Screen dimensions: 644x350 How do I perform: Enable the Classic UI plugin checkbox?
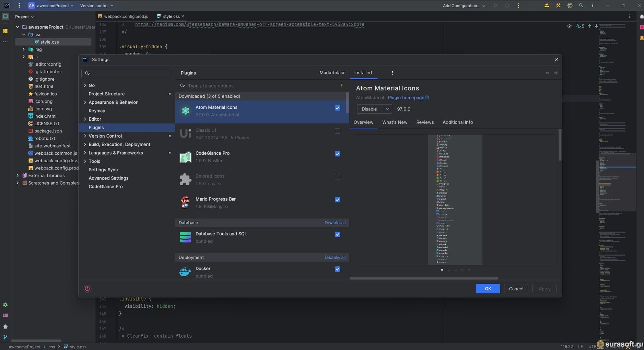click(337, 131)
